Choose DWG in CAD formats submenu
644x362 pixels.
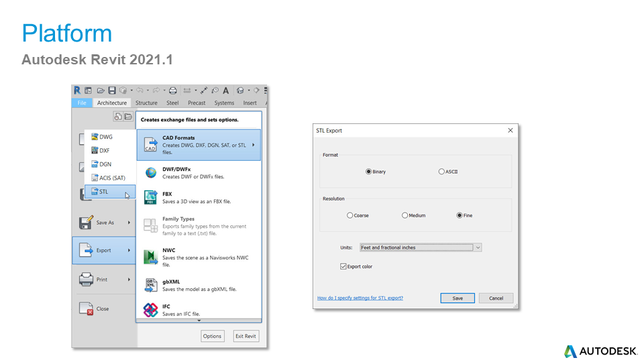click(110, 137)
